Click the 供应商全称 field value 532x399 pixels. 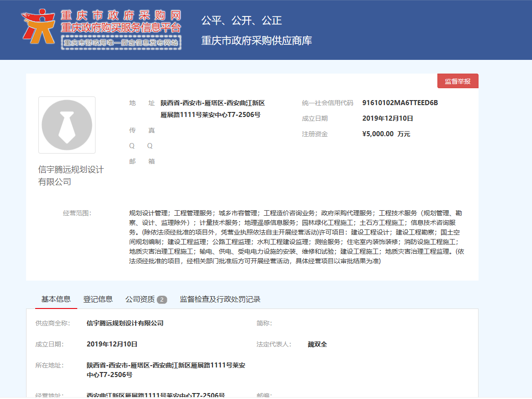click(125, 323)
